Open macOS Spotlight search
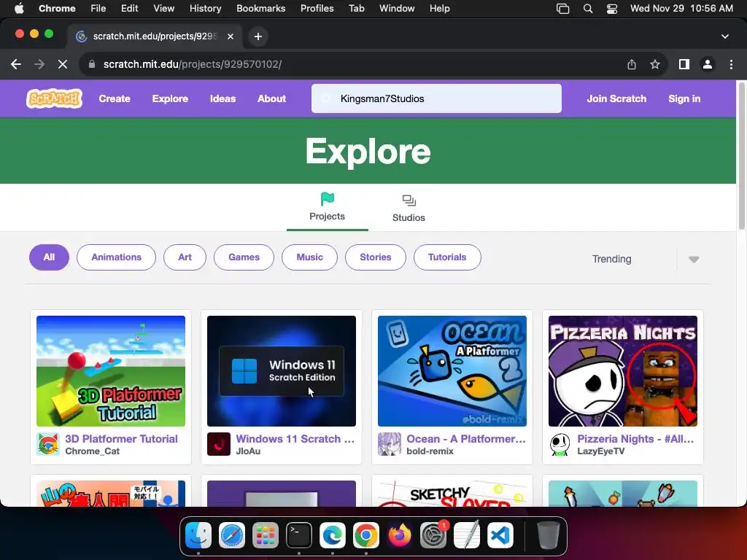Screen dimensions: 747x560 588,9
